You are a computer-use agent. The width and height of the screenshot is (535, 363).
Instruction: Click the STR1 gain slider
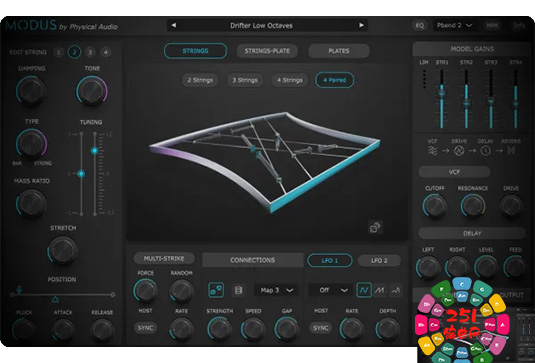click(x=442, y=99)
